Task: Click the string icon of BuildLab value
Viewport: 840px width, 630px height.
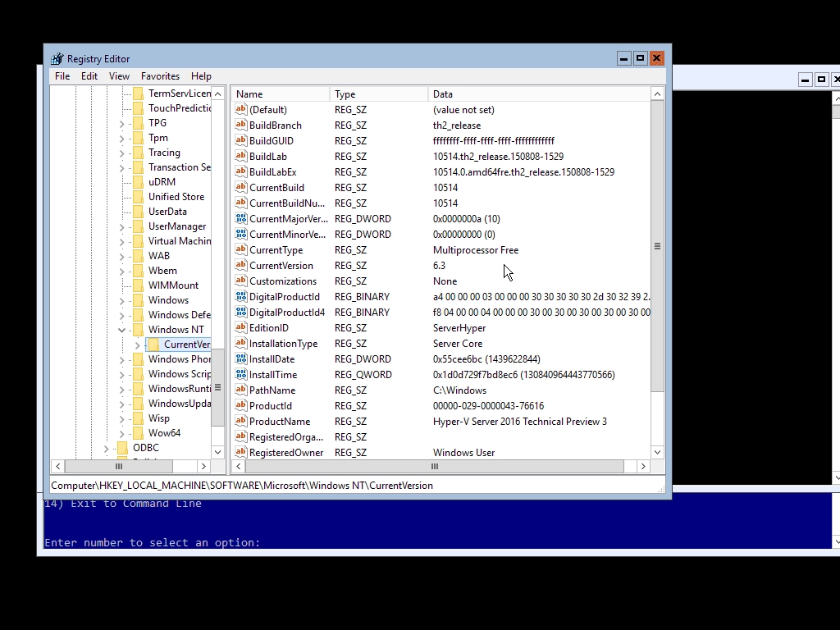Action: [241, 156]
